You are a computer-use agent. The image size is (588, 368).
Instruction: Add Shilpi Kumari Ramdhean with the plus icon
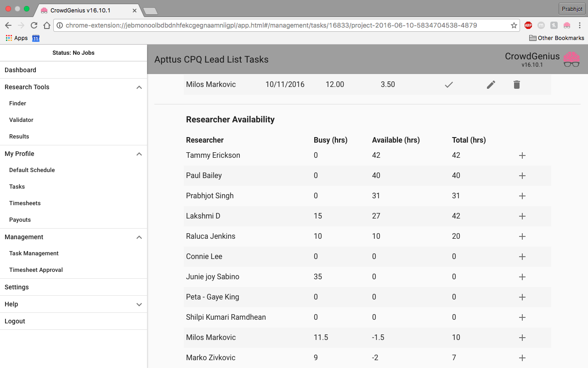pyautogui.click(x=522, y=317)
